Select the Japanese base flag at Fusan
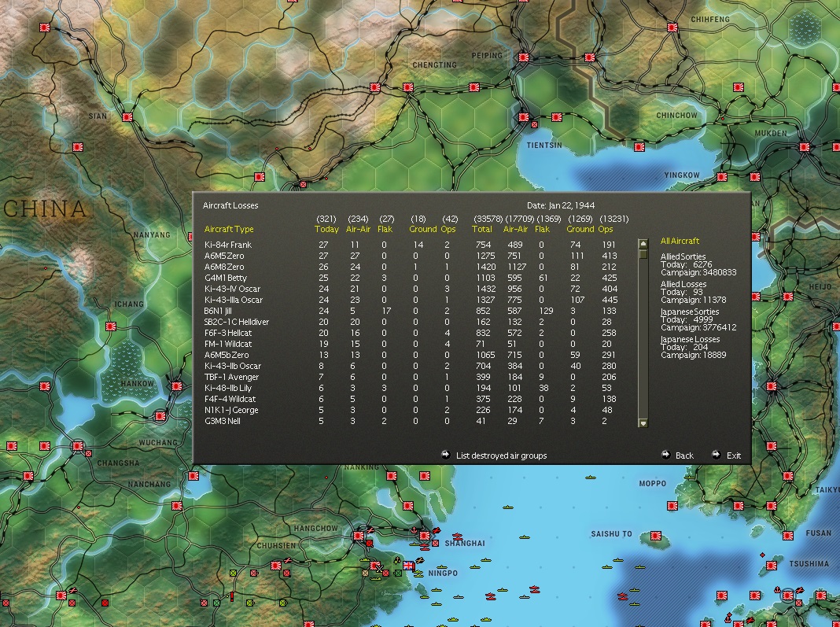The image size is (840, 627). pyautogui.click(x=788, y=536)
